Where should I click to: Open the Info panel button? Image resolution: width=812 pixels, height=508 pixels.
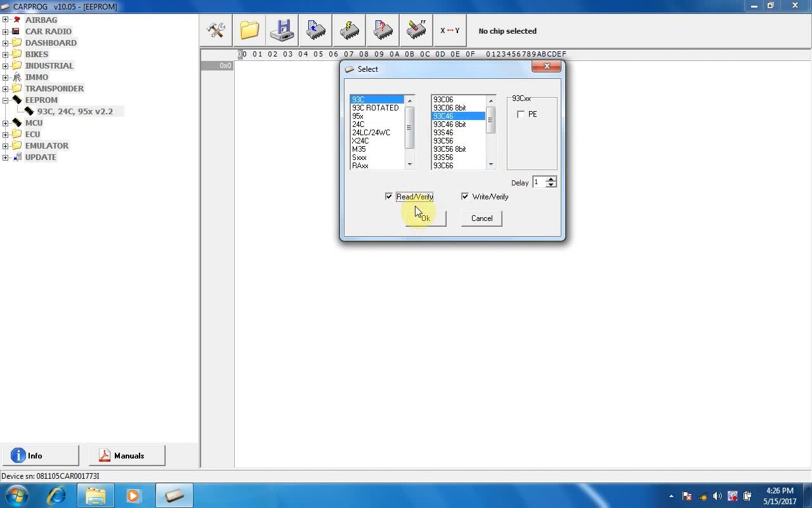click(x=40, y=455)
